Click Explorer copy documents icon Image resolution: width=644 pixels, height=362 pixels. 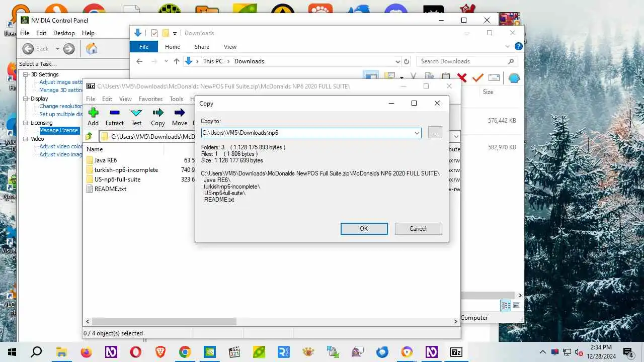click(x=430, y=77)
